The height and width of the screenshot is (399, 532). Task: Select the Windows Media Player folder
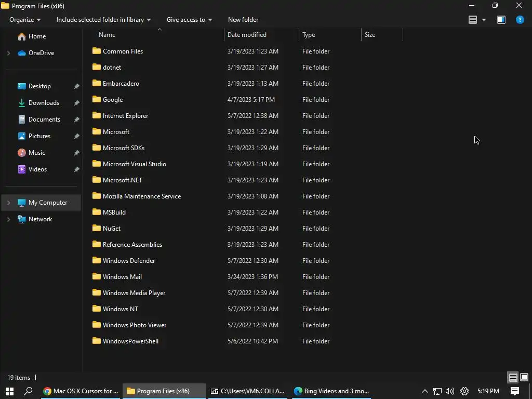click(x=134, y=293)
